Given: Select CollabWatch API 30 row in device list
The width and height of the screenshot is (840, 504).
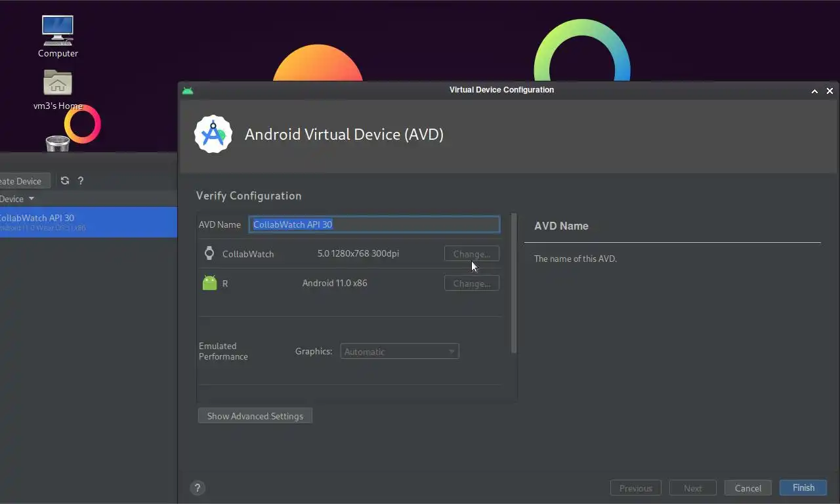Looking at the screenshot, I should coord(89,222).
